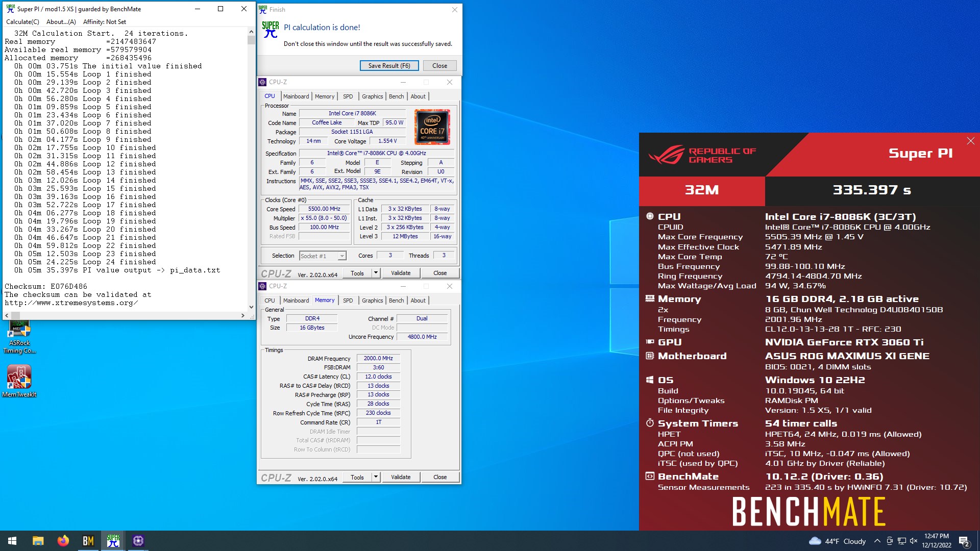Open About tab in upper CPU-Z window
Viewport: 980px width, 551px height.
(418, 96)
